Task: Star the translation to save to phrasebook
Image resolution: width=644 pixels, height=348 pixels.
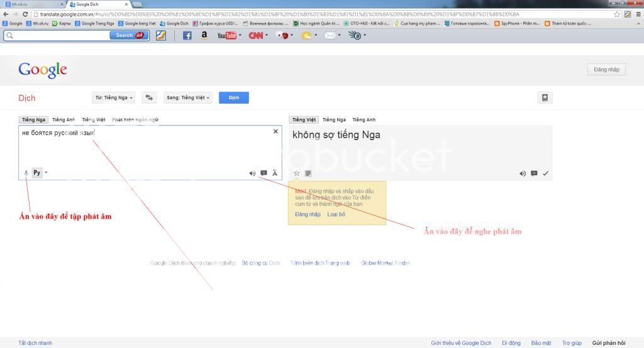Action: point(297,173)
